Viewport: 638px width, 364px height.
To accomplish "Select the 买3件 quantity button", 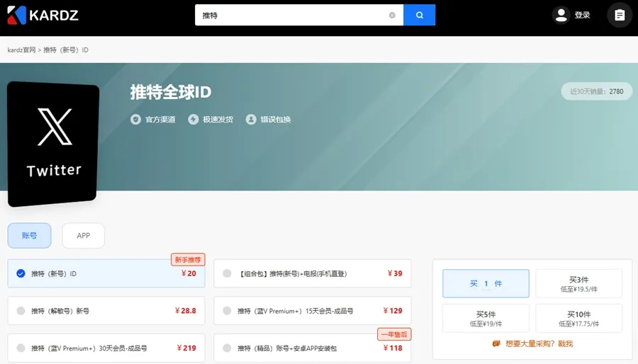I will point(578,284).
